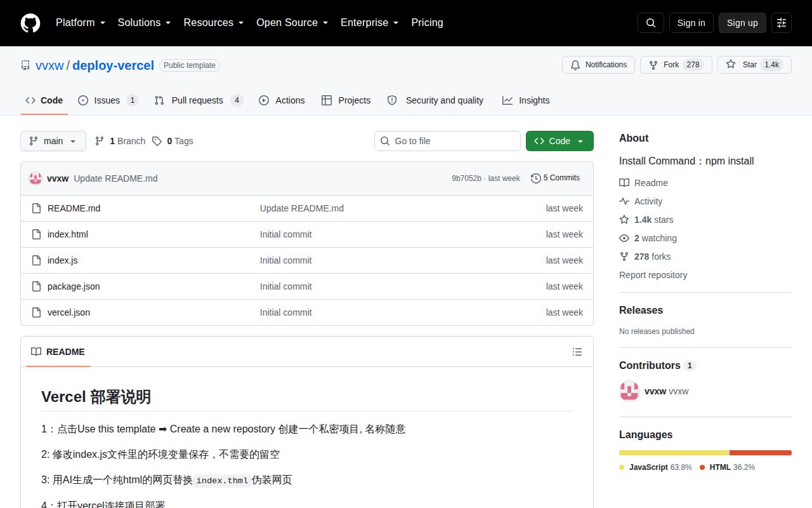Click the 278 fork count badge
Viewport: 812px width, 508px height.
click(x=693, y=65)
